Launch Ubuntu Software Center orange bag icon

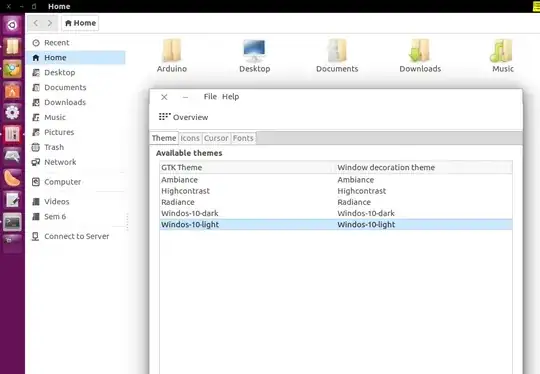pos(12,91)
